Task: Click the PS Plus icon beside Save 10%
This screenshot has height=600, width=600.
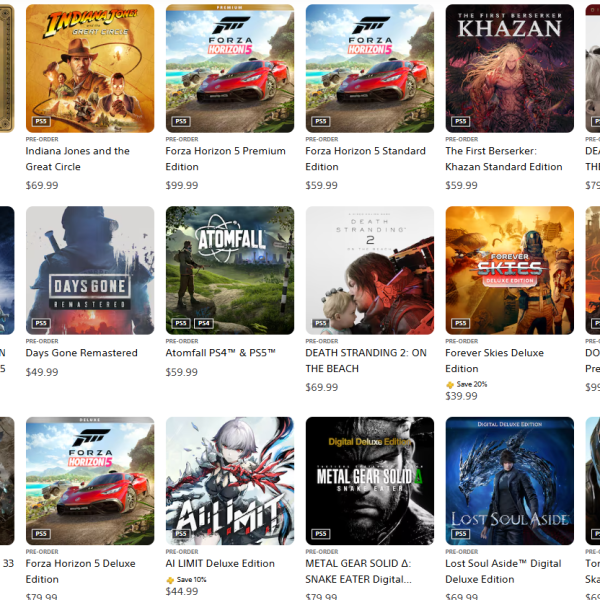Action: coord(170,580)
